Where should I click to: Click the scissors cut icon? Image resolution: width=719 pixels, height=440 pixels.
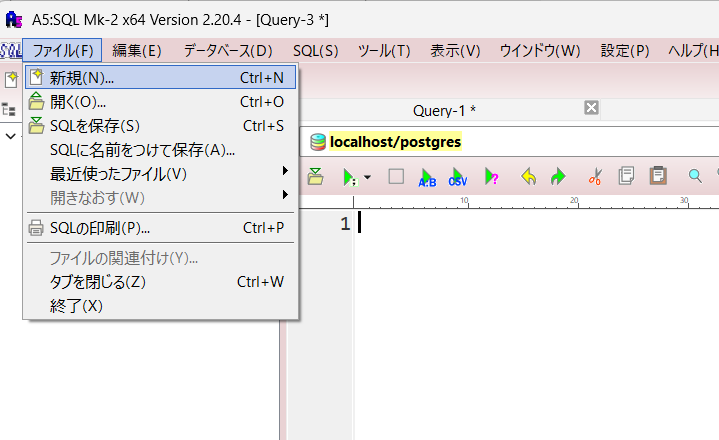[595, 177]
